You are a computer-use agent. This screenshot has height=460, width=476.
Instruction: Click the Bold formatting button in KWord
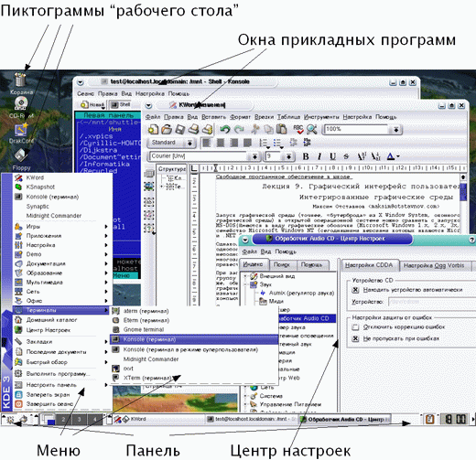click(306, 156)
